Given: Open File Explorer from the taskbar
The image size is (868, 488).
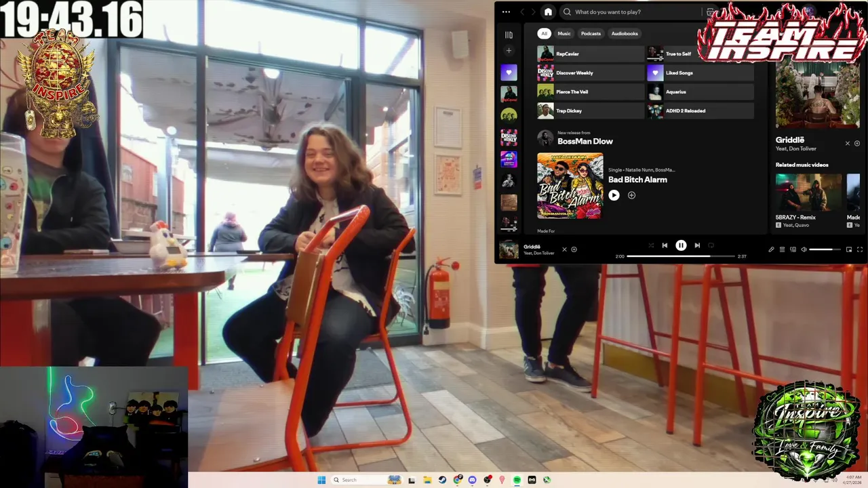Looking at the screenshot, I should pyautogui.click(x=427, y=480).
